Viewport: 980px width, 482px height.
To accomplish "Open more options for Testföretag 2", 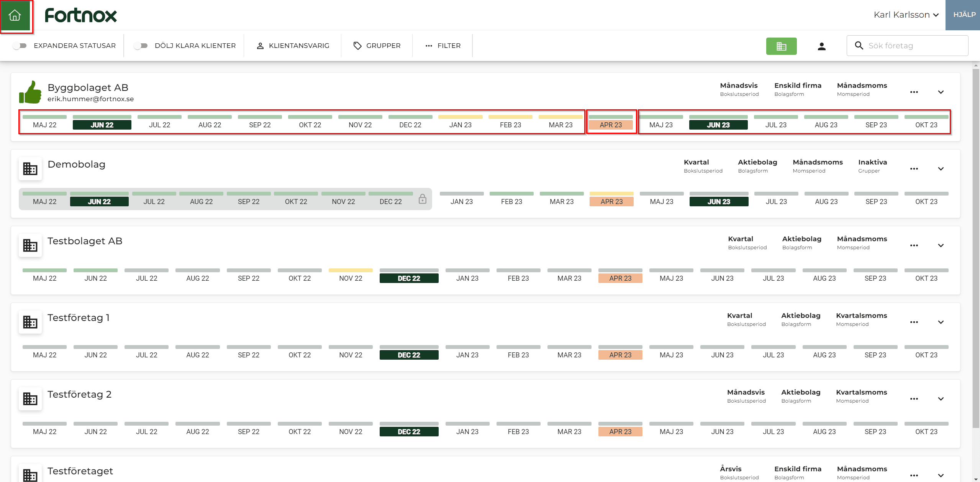I will 914,399.
